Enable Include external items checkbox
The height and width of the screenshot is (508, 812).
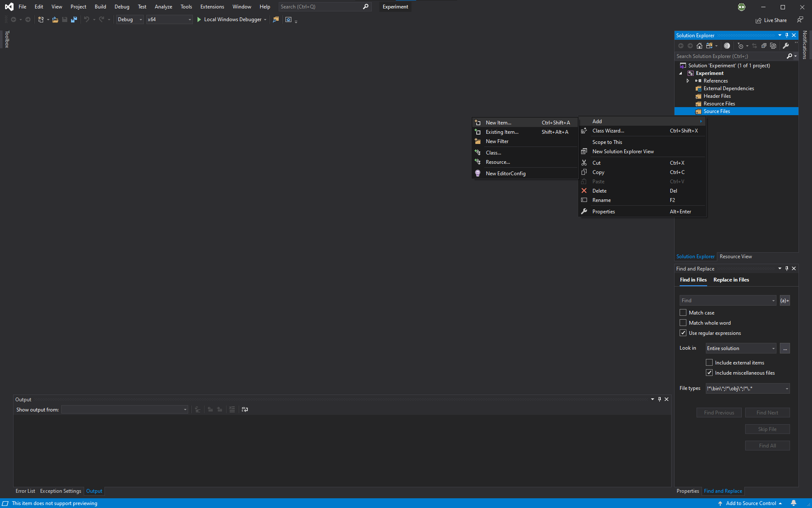click(710, 362)
